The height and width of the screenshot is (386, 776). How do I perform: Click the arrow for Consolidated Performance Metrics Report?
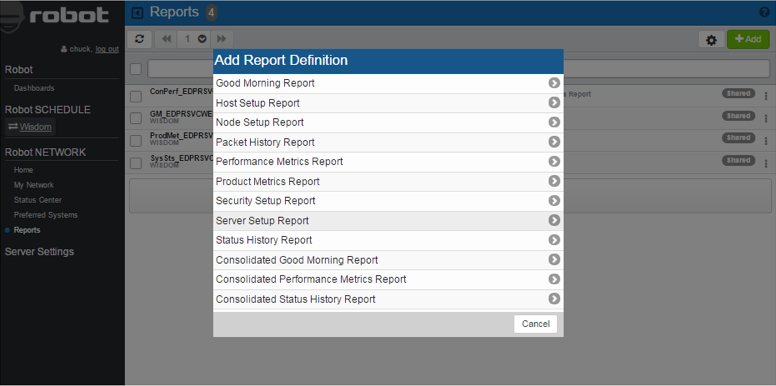point(554,279)
